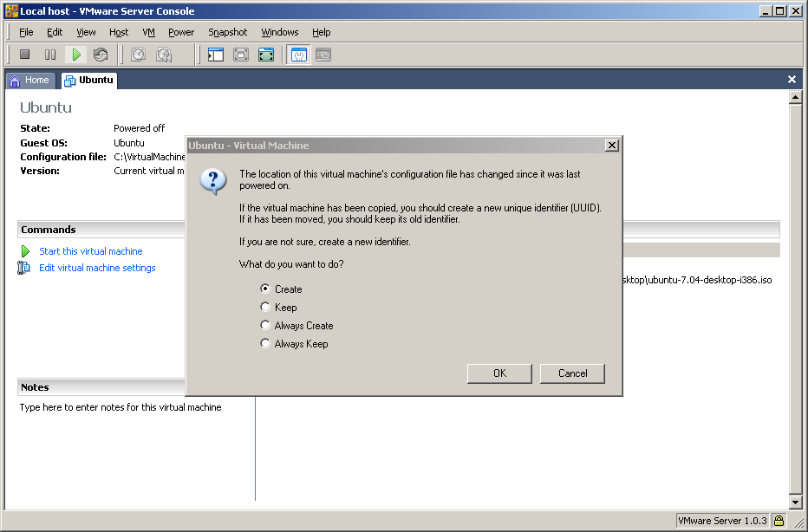Switch to the Home tab
The height and width of the screenshot is (532, 808).
click(29, 80)
